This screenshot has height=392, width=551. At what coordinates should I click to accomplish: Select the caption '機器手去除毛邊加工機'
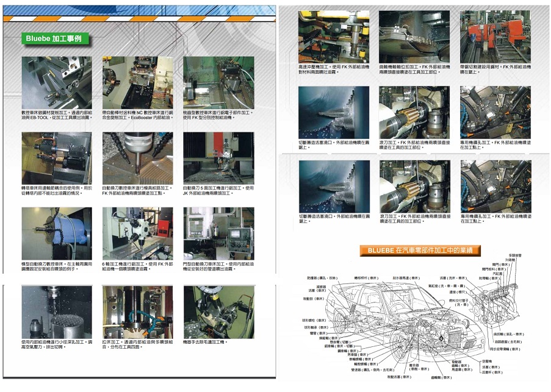tap(205, 342)
